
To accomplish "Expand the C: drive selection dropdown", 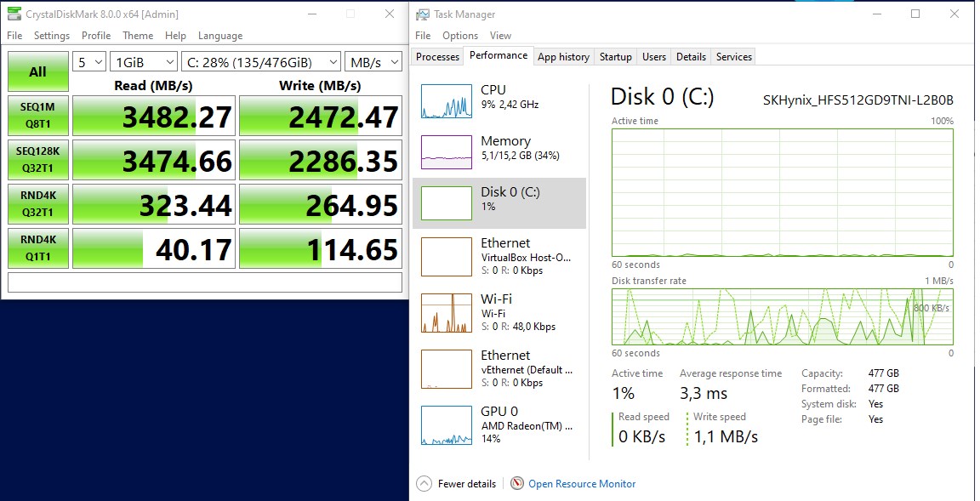I will pyautogui.click(x=260, y=62).
